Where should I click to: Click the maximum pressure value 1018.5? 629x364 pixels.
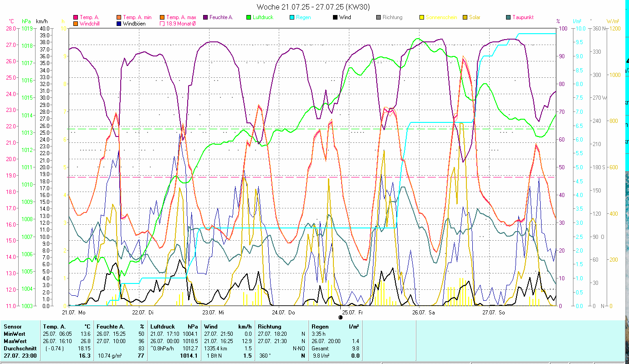(190, 341)
